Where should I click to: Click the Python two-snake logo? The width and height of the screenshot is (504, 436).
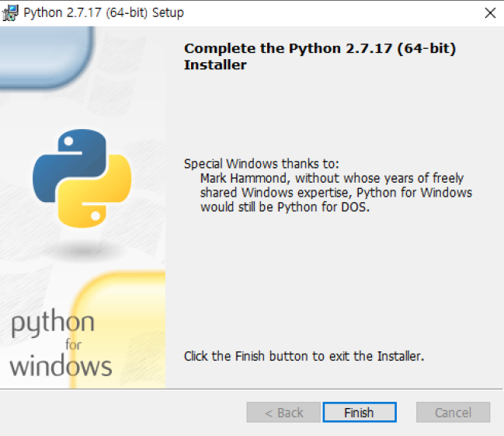tap(82, 179)
